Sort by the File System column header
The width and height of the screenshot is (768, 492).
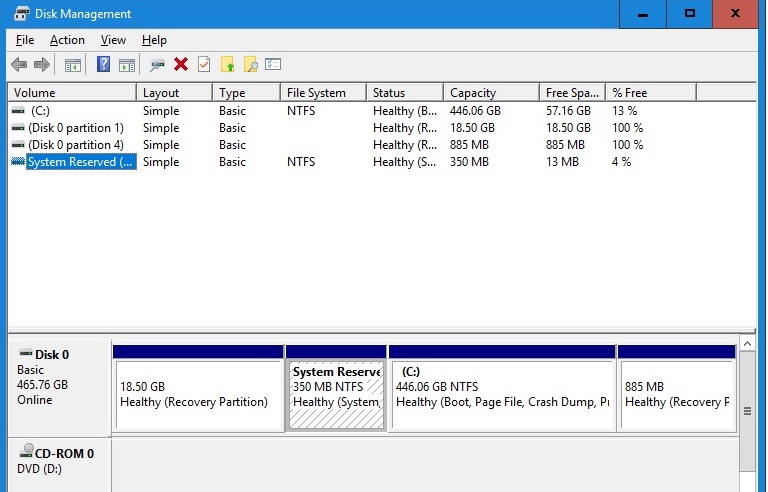[x=323, y=93]
